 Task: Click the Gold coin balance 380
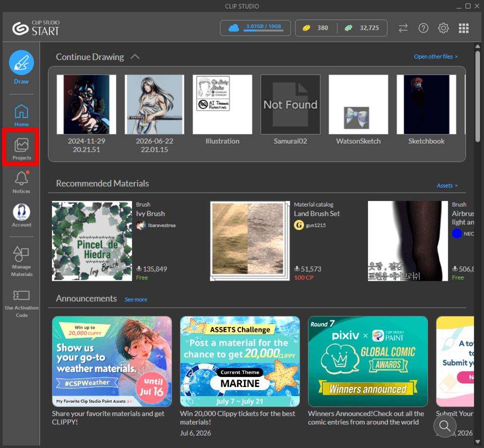coord(316,28)
